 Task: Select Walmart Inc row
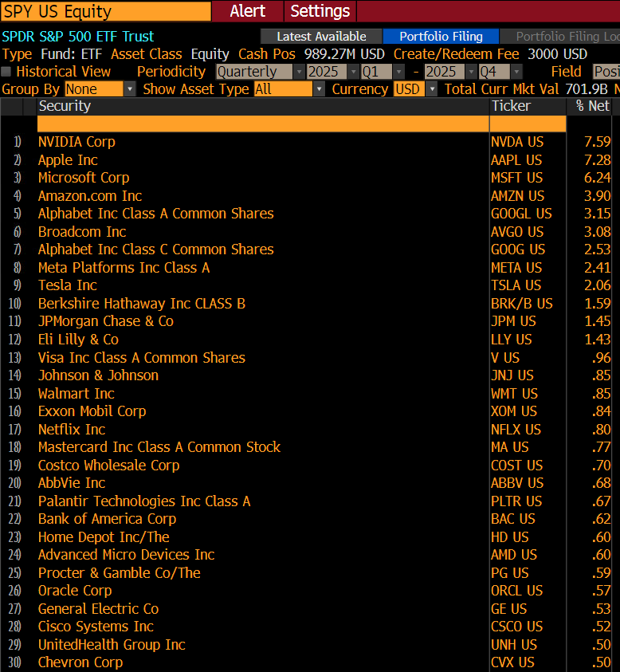(77, 394)
